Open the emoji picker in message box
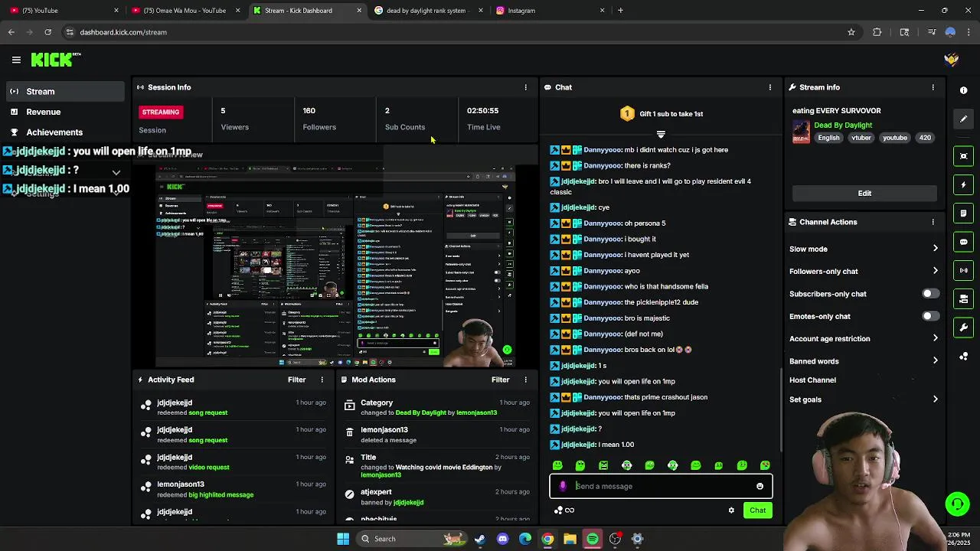The height and width of the screenshot is (551, 980). pos(759,486)
